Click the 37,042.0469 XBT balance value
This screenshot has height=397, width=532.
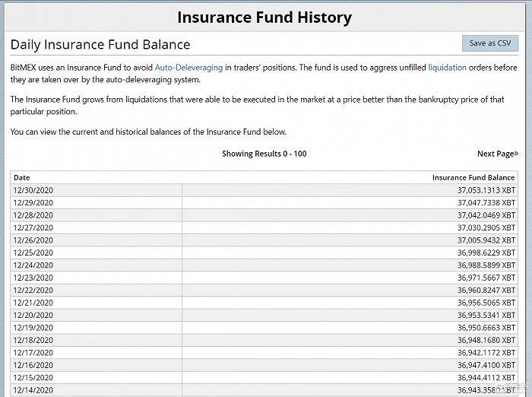pyautogui.click(x=486, y=215)
